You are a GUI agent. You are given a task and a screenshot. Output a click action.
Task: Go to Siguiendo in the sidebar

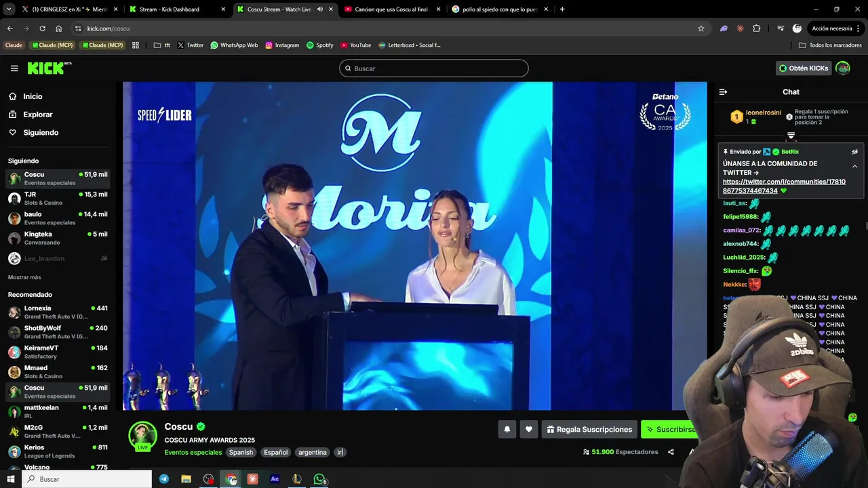41,133
